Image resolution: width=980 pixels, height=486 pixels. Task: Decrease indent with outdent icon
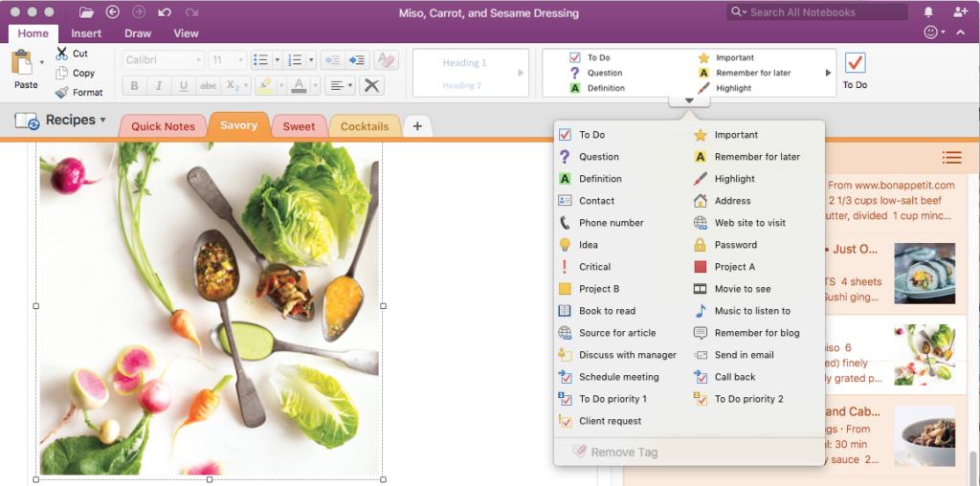click(332, 60)
